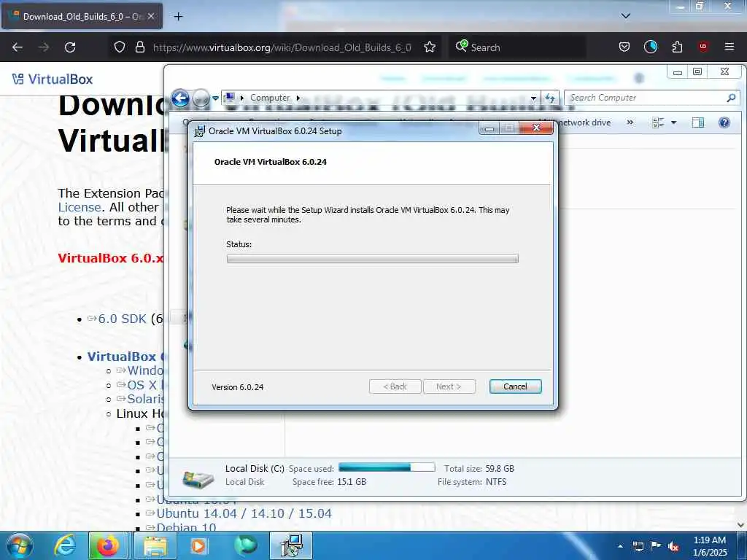Screen dimensions: 747x560
Task: Open Firefox account profile icon
Action: tap(650, 47)
